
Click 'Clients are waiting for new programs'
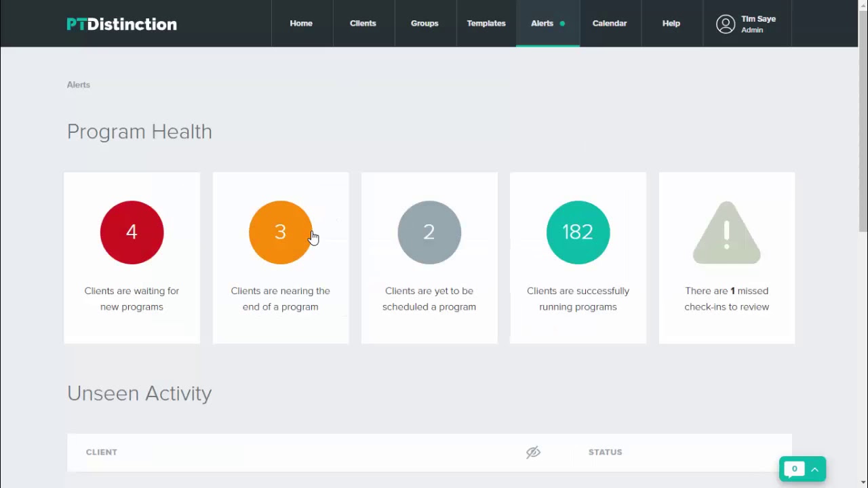(x=132, y=299)
